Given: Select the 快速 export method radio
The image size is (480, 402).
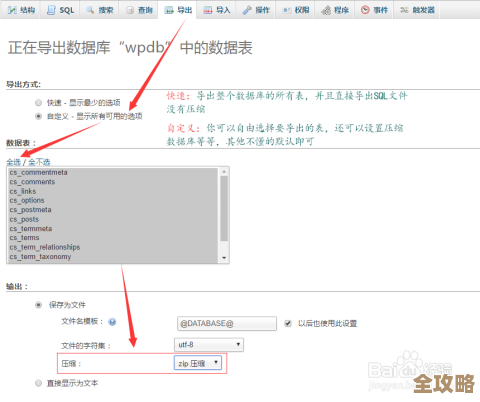Looking at the screenshot, I should tap(39, 102).
